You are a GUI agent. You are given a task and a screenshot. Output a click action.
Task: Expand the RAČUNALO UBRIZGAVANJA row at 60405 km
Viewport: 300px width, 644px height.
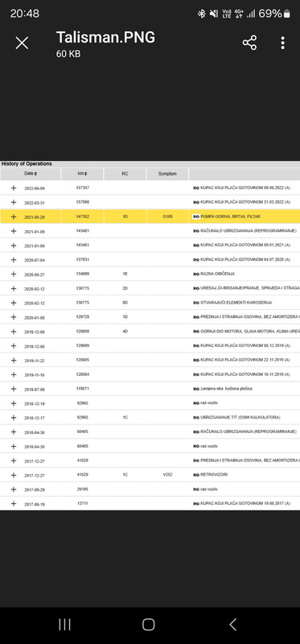[14, 431]
